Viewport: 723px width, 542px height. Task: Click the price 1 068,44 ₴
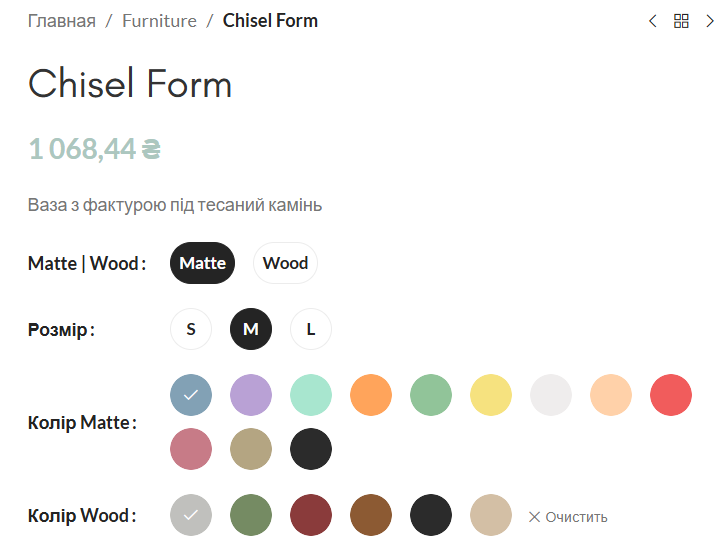(x=95, y=149)
